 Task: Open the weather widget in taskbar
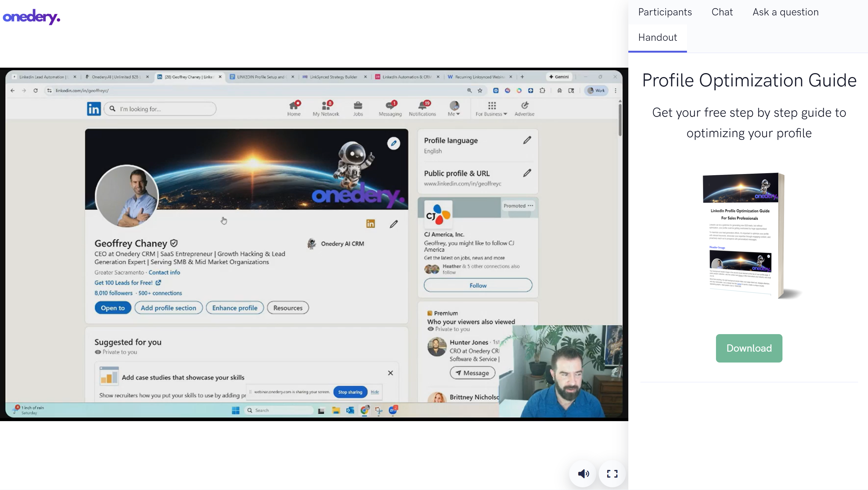[28, 410]
